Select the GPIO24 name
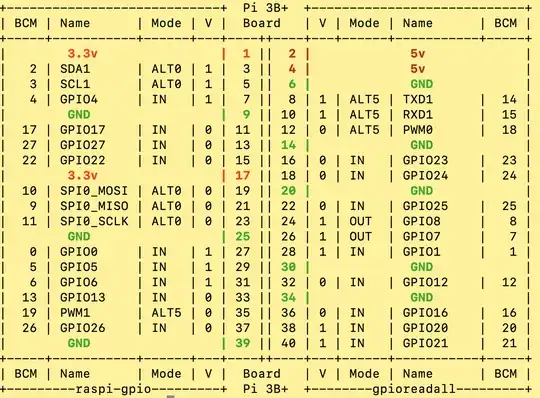 425,176
